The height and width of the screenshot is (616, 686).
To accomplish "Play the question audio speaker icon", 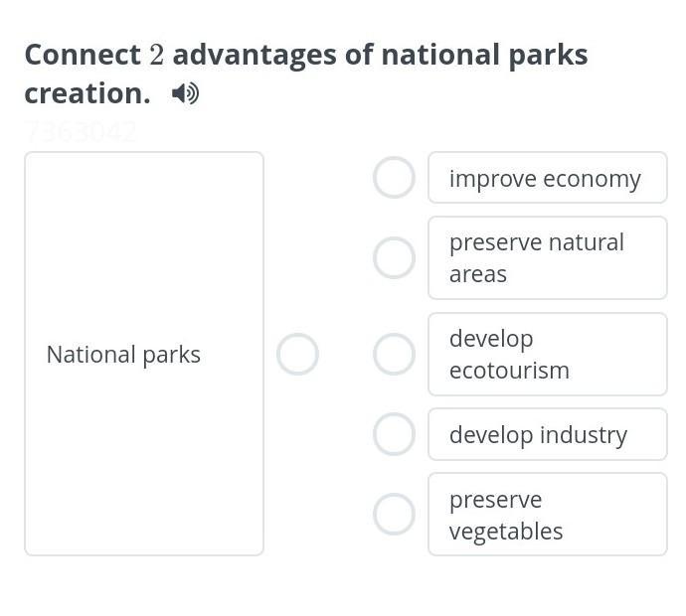I will click(x=185, y=93).
